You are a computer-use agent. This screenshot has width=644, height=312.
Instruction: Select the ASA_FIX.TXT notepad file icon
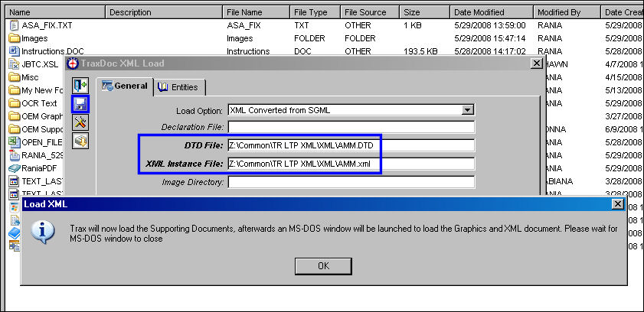[x=15, y=25]
